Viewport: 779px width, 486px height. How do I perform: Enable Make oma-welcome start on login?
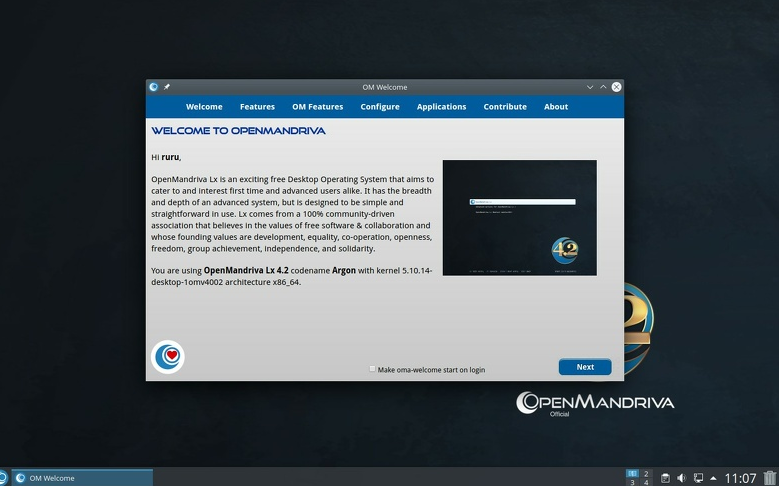tap(372, 369)
